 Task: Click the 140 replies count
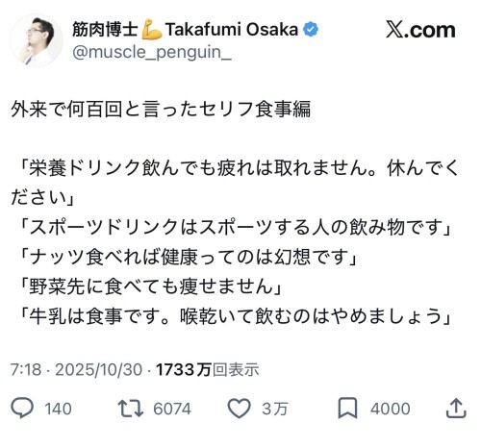(x=58, y=409)
